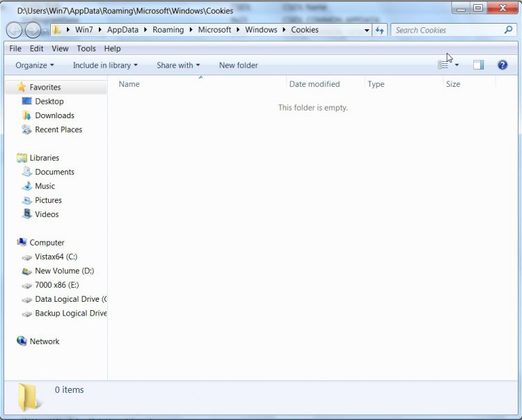522x420 pixels.
Task: Open the Pictures library
Action: click(48, 200)
